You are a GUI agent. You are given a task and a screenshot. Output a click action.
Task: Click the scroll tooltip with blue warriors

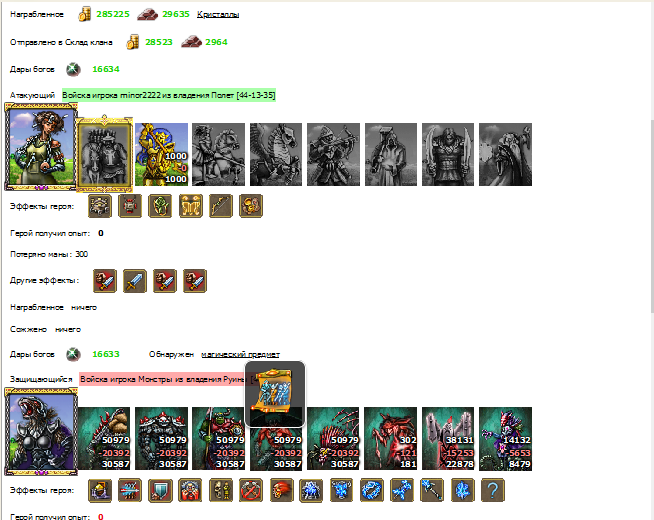pos(275,394)
